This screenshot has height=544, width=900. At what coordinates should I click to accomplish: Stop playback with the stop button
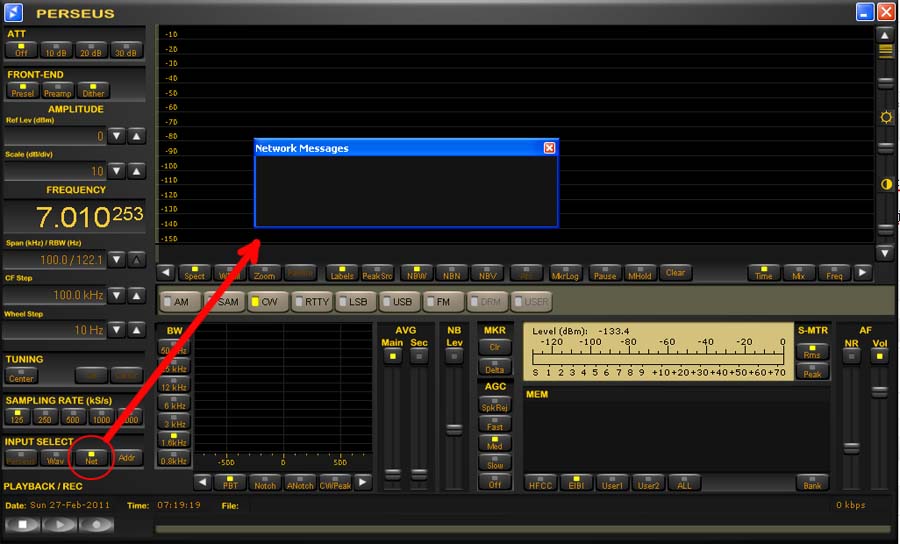22,524
